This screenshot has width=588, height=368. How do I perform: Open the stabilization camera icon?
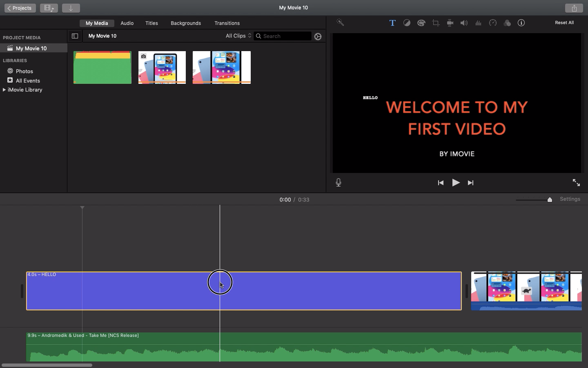(450, 23)
